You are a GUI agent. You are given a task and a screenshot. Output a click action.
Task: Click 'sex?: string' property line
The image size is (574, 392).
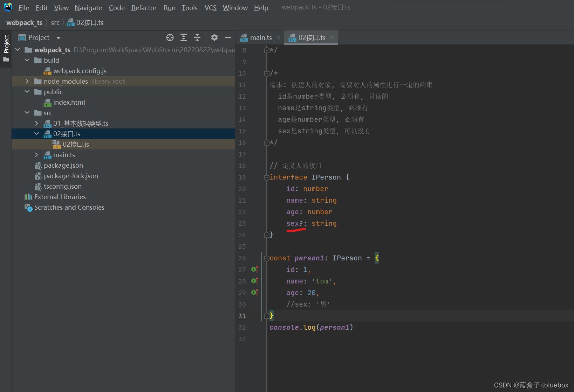pos(312,223)
